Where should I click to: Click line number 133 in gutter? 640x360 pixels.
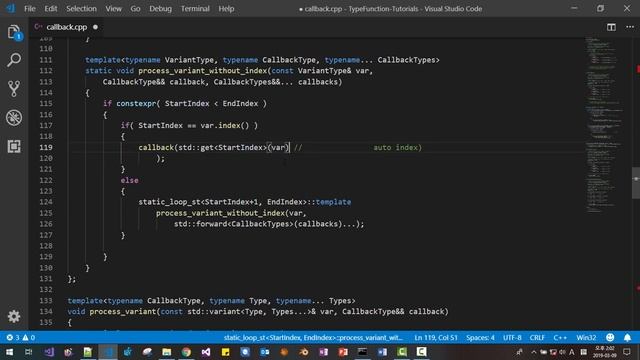pyautogui.click(x=46, y=300)
